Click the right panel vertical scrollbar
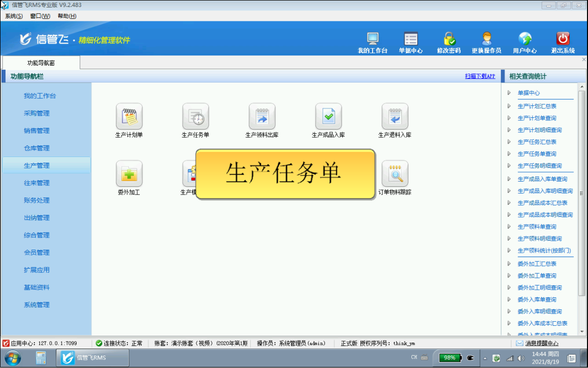 click(x=582, y=193)
